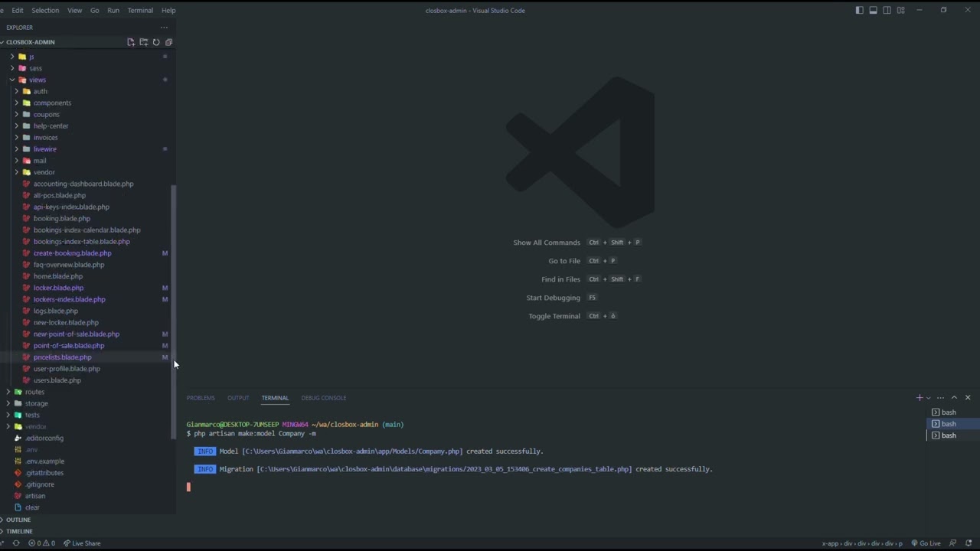Click the sync changes icon in the status bar
Image resolution: width=980 pixels, height=551 pixels.
(x=15, y=543)
